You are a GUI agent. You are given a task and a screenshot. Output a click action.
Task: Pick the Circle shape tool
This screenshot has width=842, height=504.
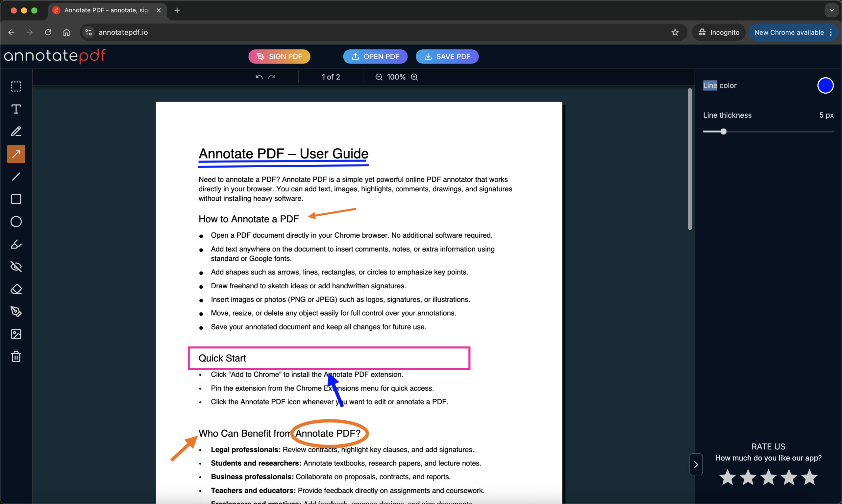click(x=16, y=222)
